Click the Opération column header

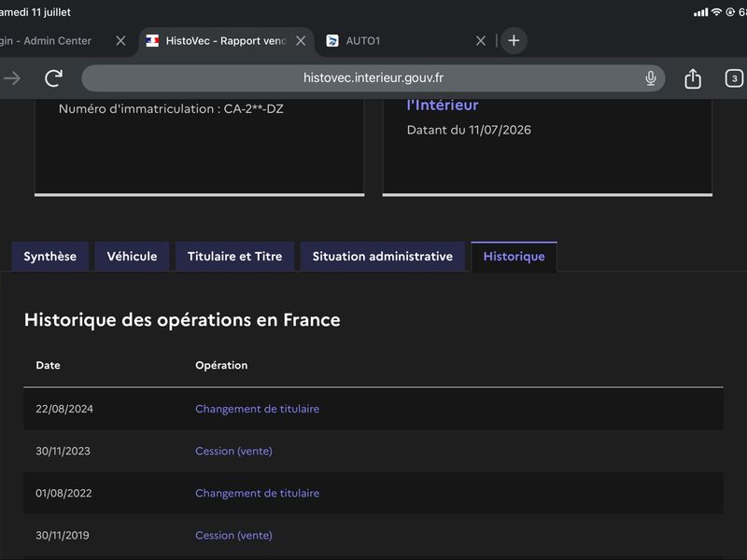pos(221,365)
